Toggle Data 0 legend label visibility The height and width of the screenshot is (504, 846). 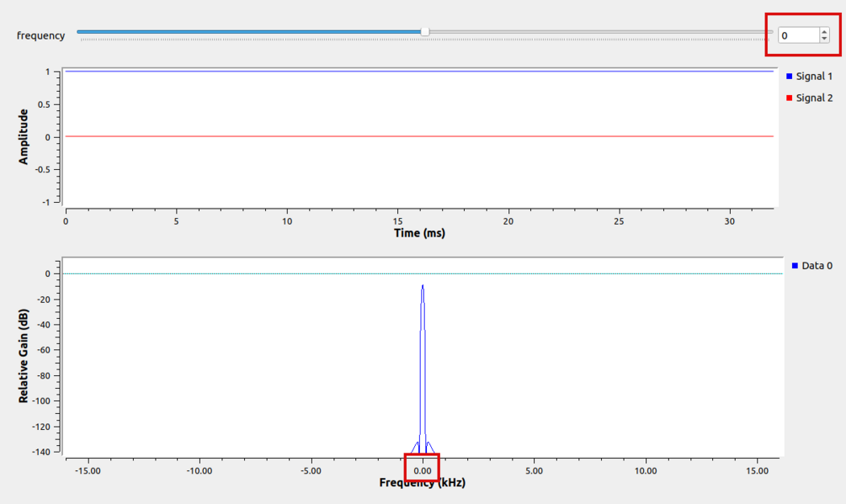click(817, 266)
